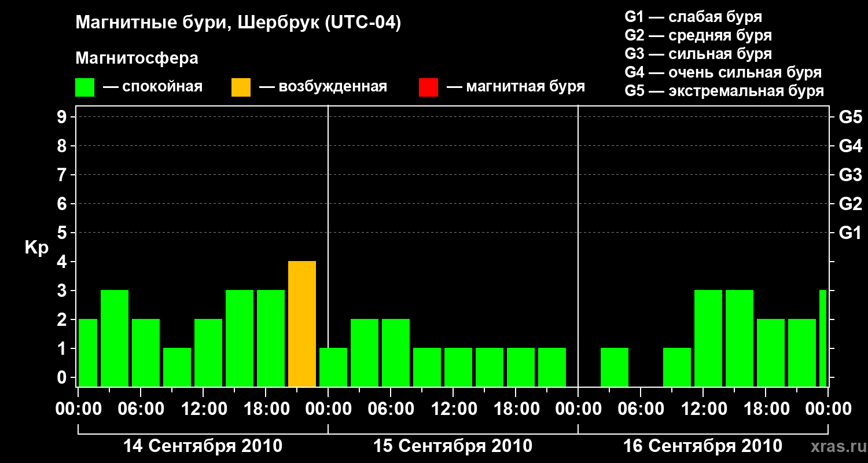This screenshot has width=868, height=463.
Task: Click the G1 label on right axis
Action: click(x=851, y=233)
